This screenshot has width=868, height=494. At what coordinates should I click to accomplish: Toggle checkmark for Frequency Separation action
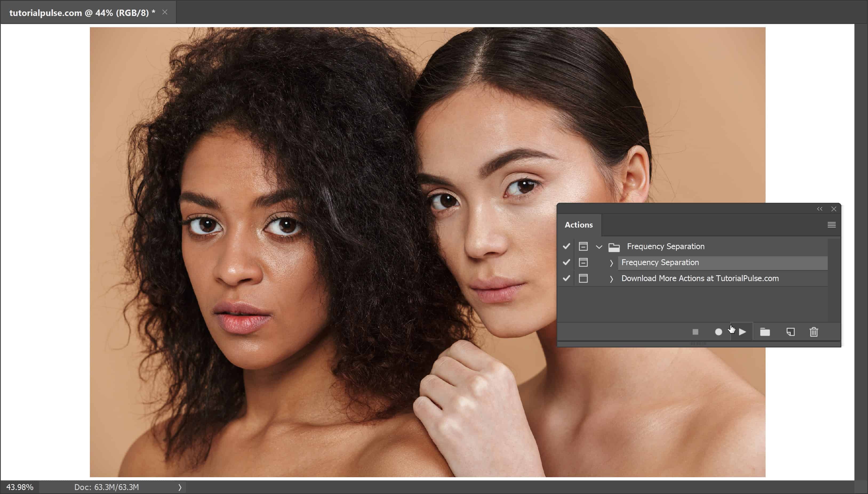[566, 262]
